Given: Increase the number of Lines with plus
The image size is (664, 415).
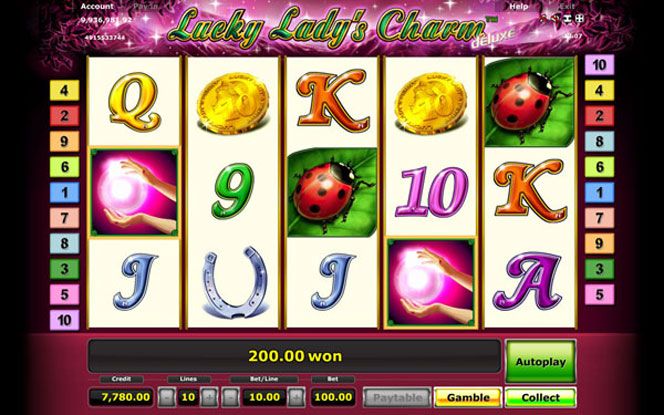Looking at the screenshot, I should point(209,397).
